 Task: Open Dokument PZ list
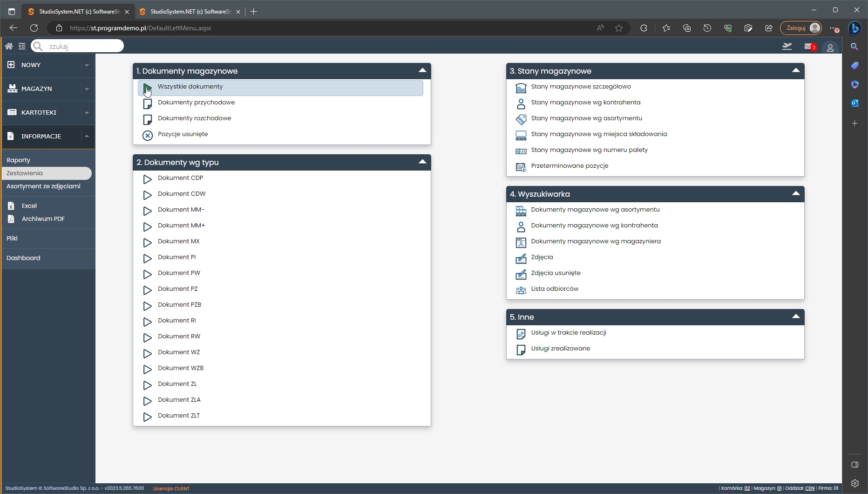tap(177, 289)
